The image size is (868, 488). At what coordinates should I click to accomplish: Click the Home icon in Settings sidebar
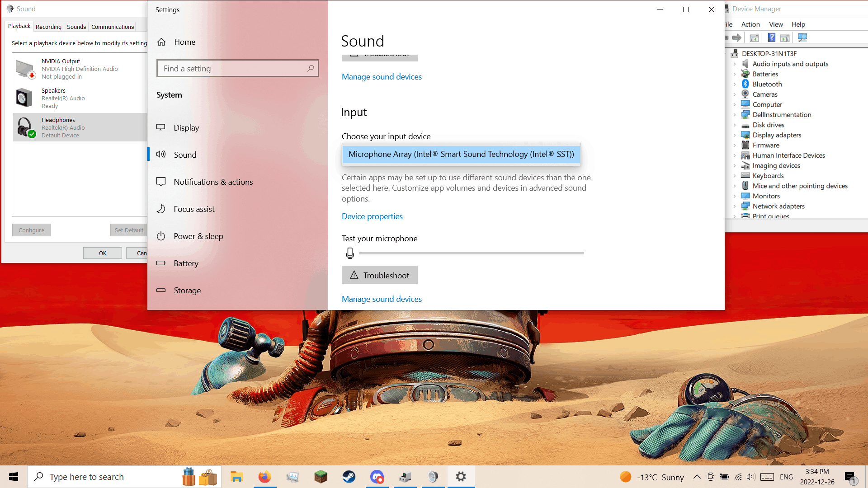[161, 42]
